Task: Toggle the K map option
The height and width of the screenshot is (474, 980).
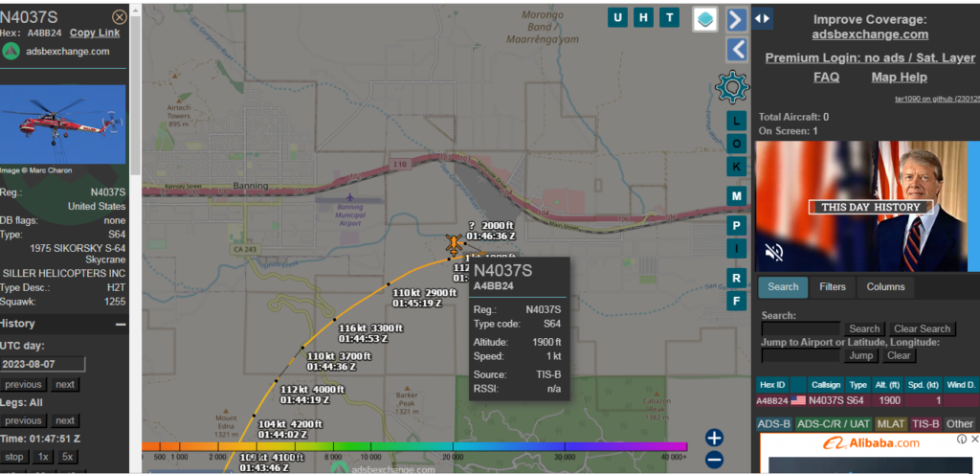Action: [736, 167]
